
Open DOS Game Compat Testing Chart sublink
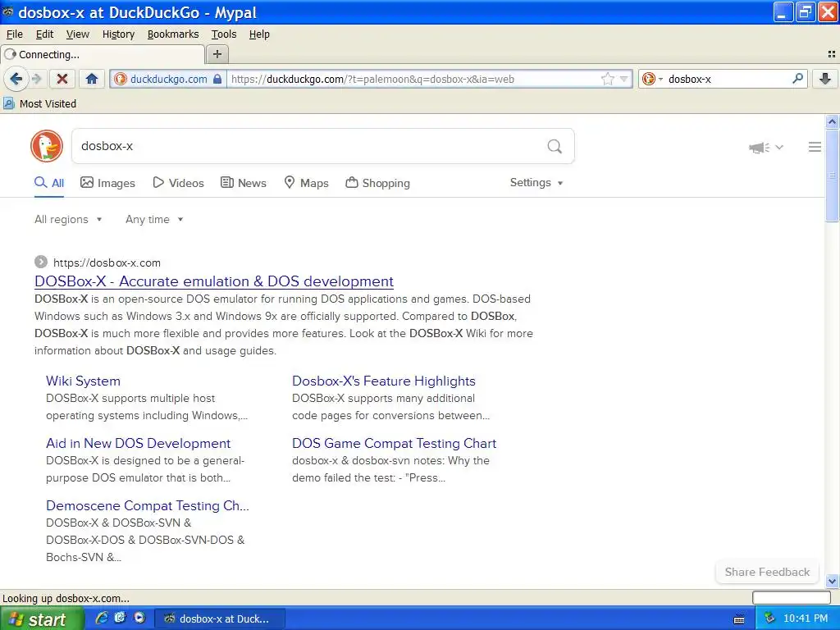[x=395, y=443]
